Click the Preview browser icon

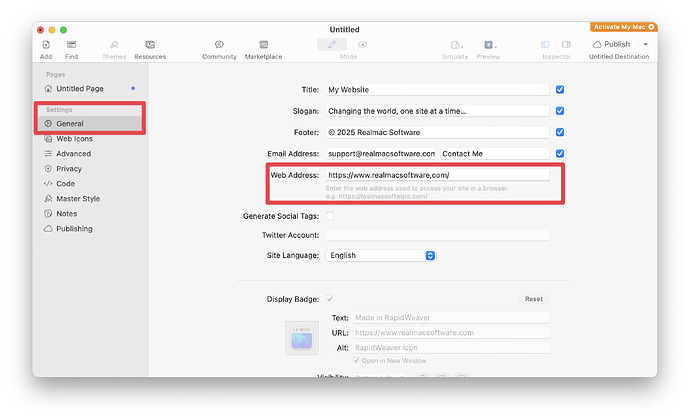(489, 45)
